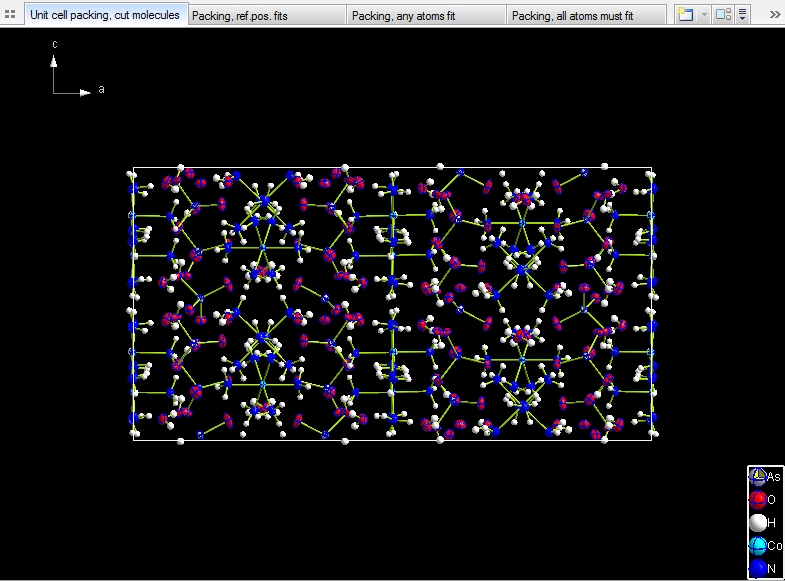Click the new window icon
The height and width of the screenshot is (581, 785).
click(685, 15)
